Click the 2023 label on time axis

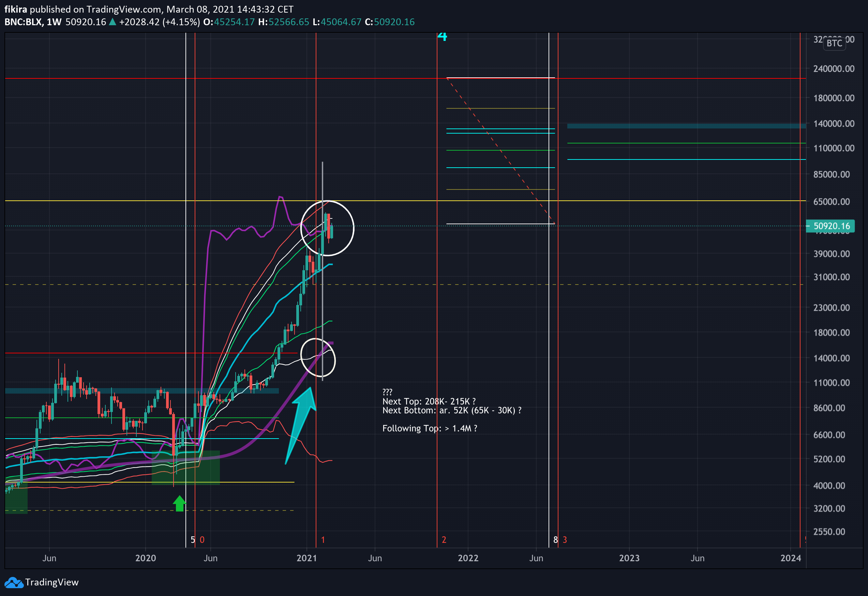629,558
